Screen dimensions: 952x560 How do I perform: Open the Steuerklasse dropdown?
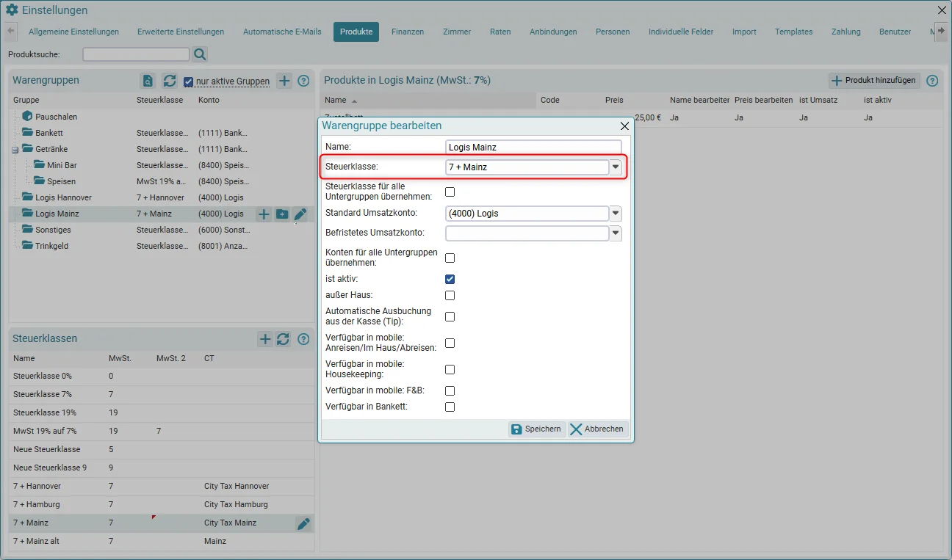pyautogui.click(x=616, y=167)
